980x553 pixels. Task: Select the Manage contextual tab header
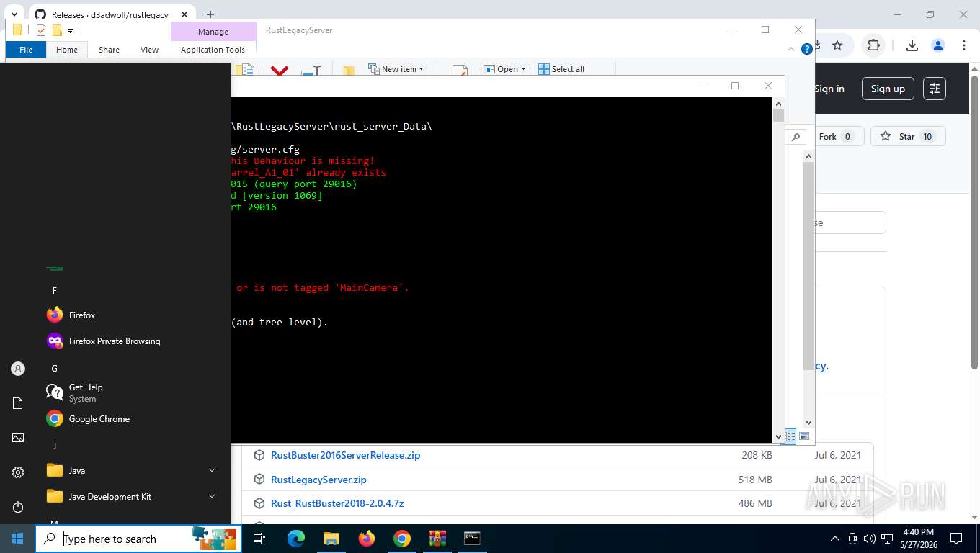213,32
